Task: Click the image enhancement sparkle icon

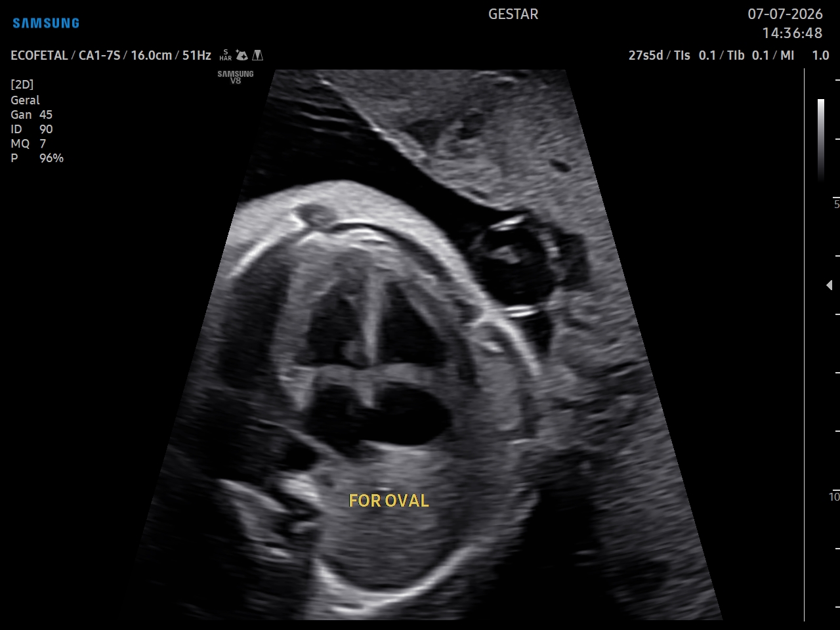Action: pos(241,55)
